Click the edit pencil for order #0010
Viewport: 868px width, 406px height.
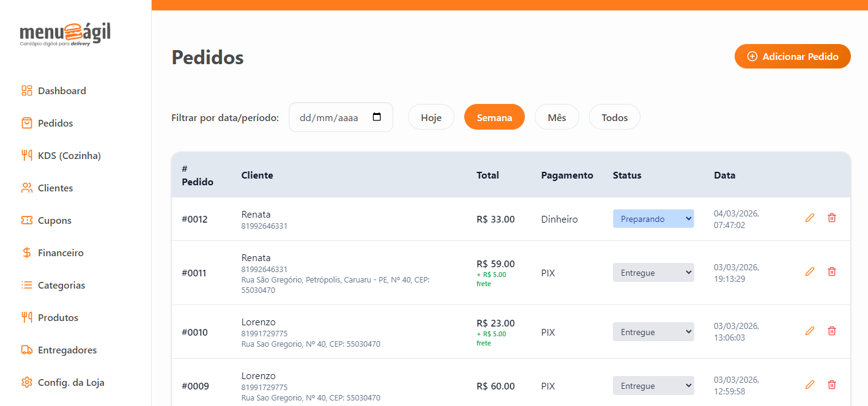810,331
